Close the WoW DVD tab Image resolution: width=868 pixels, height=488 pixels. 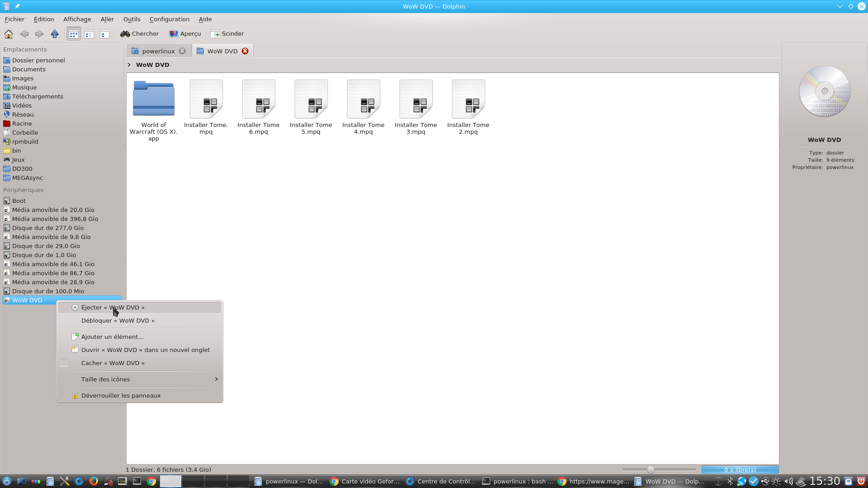[x=245, y=51]
